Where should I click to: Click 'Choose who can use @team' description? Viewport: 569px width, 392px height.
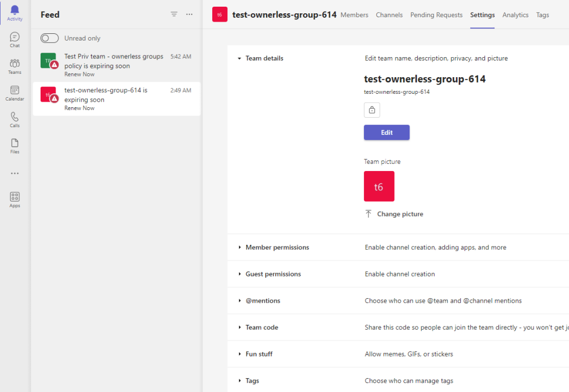[443, 300]
